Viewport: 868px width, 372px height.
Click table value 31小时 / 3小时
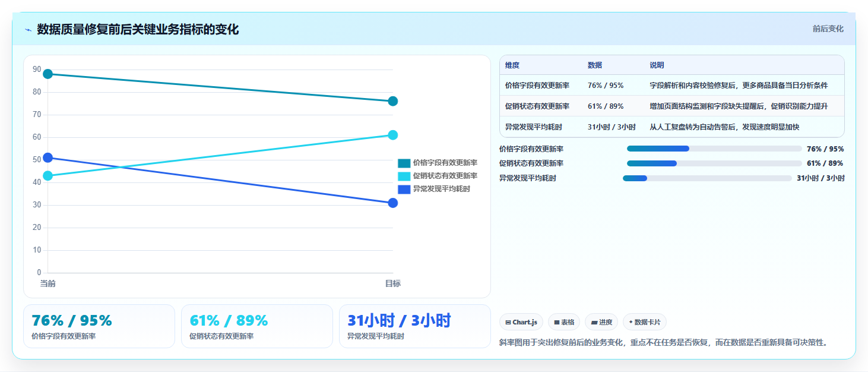click(x=612, y=127)
